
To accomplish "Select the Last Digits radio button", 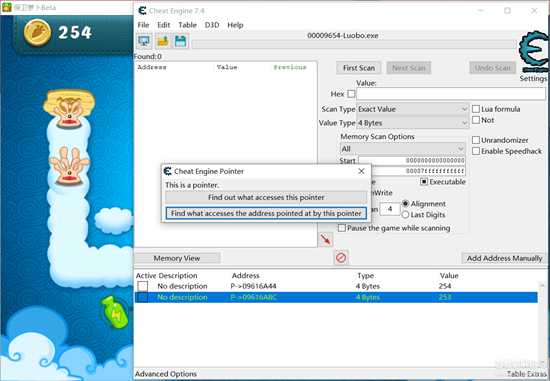I will [405, 215].
